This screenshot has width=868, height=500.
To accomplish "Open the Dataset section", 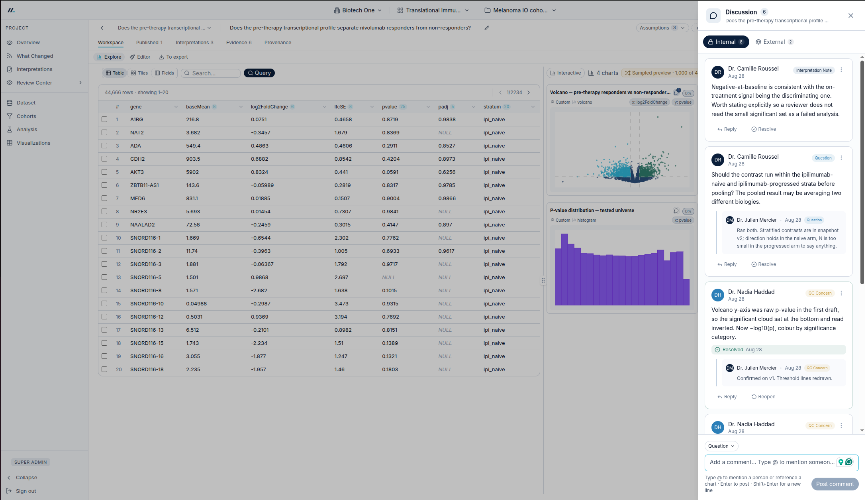I will click(26, 103).
